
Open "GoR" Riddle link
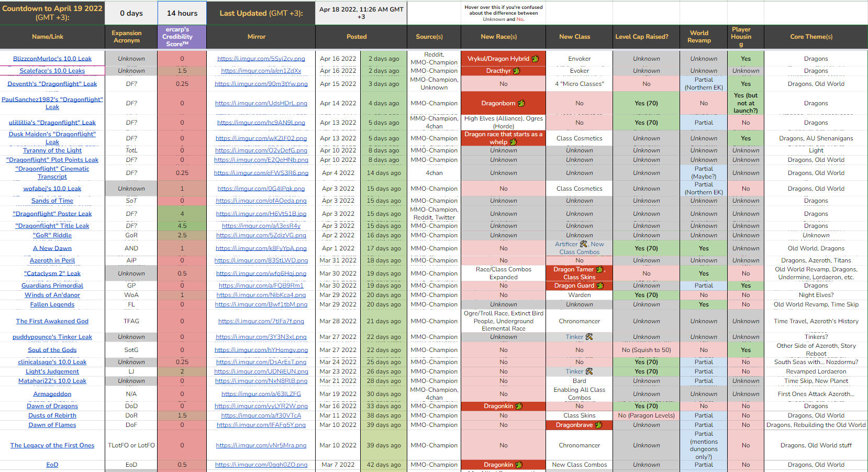pos(52,235)
